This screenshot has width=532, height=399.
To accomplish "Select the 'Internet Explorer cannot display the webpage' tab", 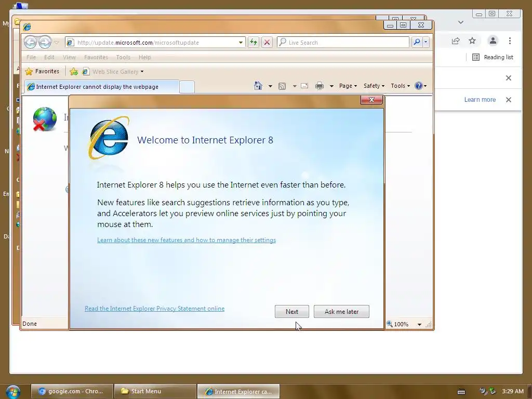I will coord(101,87).
